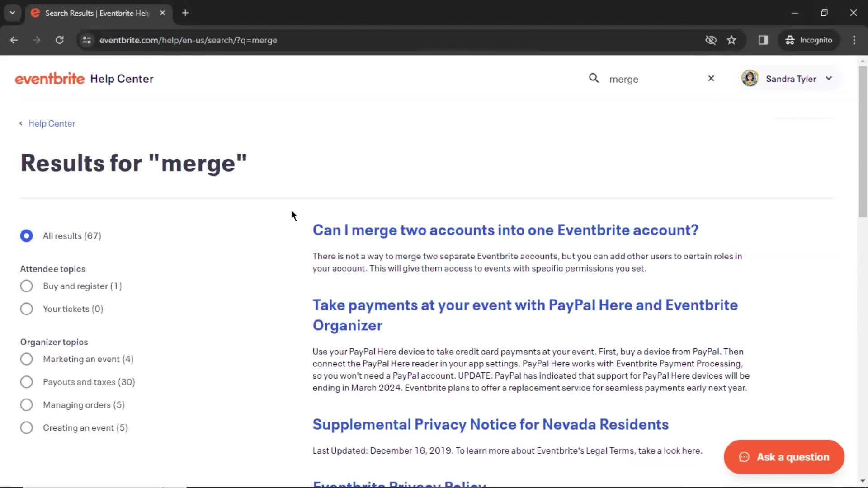Image resolution: width=868 pixels, height=488 pixels.
Task: Select Managing orders filter
Action: click(26, 405)
